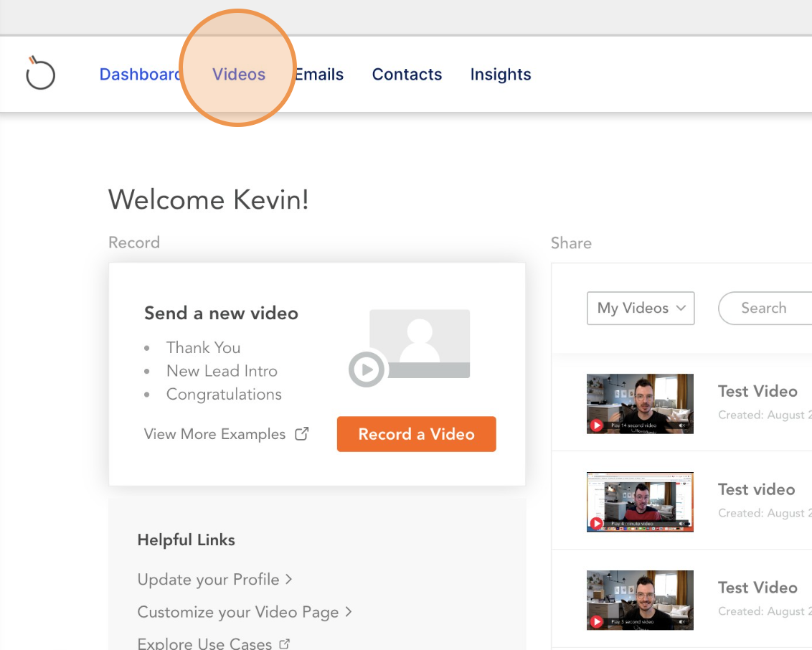Open the Insights tab
The width and height of the screenshot is (812, 650).
tap(500, 75)
